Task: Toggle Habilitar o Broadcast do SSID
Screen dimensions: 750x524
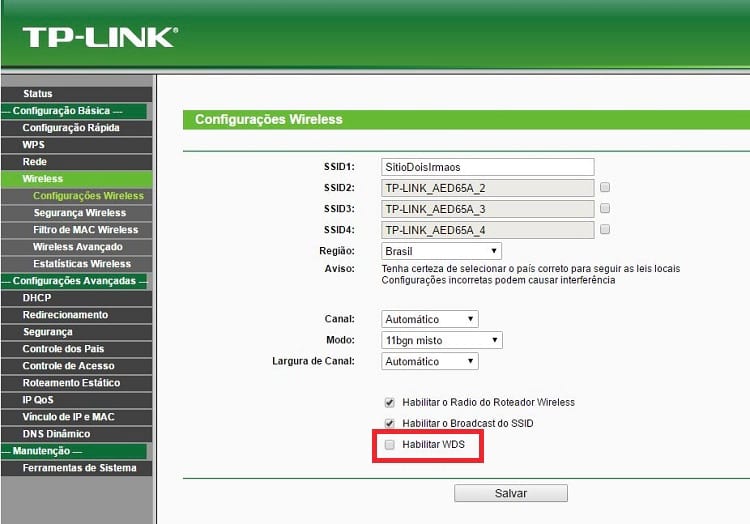Action: [390, 424]
